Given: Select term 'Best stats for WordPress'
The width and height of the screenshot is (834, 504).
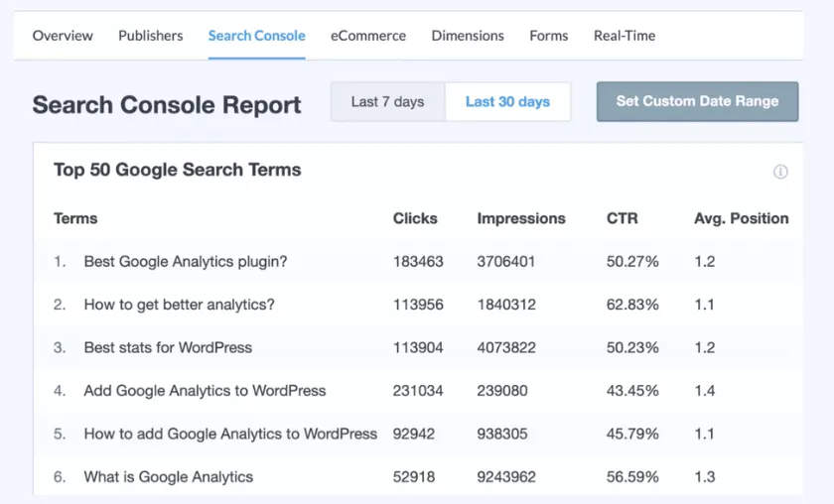Looking at the screenshot, I should point(168,347).
